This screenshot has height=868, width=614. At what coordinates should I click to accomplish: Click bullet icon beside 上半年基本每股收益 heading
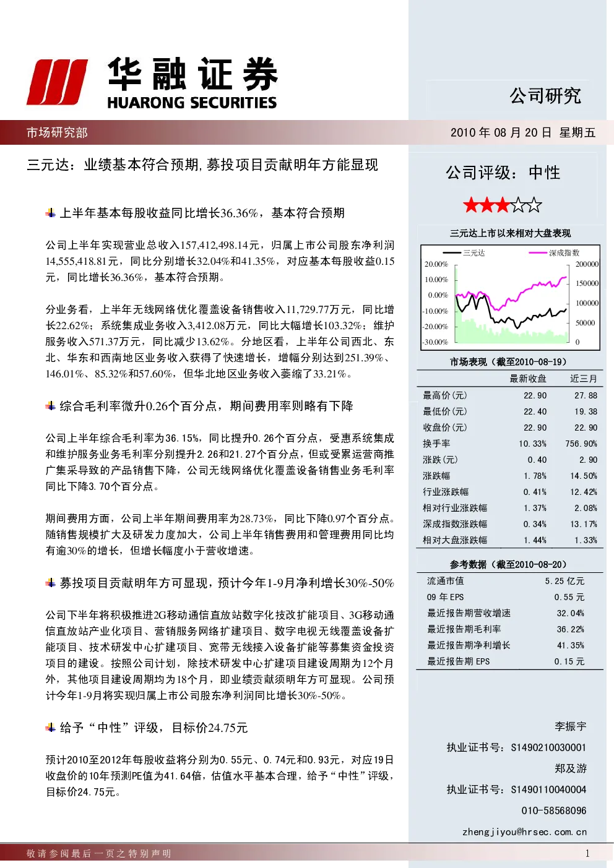coord(51,213)
